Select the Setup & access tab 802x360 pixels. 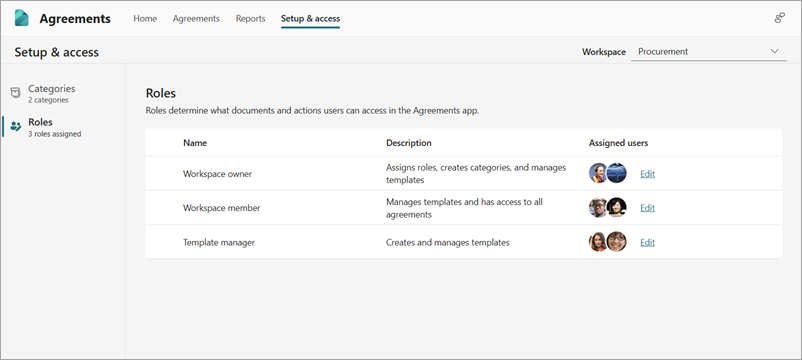point(310,18)
